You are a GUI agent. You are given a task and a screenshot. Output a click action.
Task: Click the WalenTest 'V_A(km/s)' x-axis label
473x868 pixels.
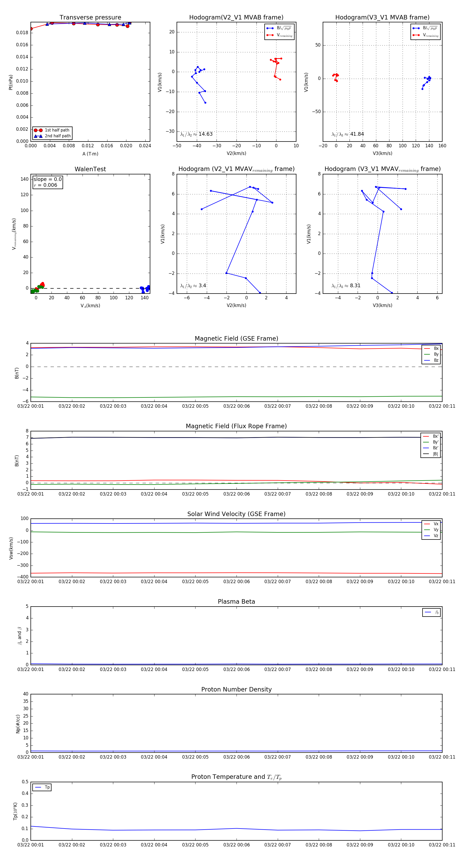90,306
